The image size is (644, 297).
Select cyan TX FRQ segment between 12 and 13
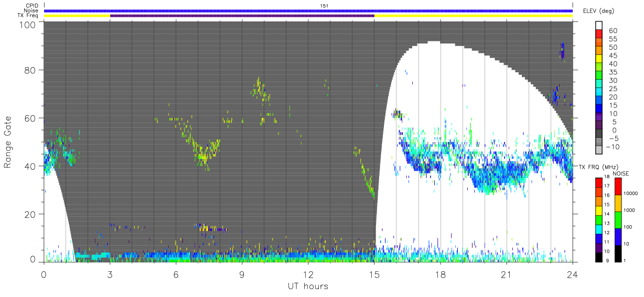[599, 228]
